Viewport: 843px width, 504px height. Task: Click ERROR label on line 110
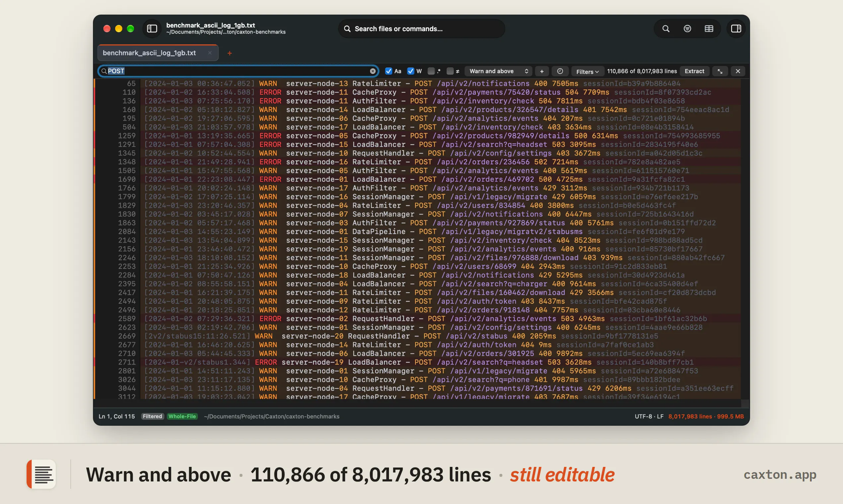tap(270, 93)
